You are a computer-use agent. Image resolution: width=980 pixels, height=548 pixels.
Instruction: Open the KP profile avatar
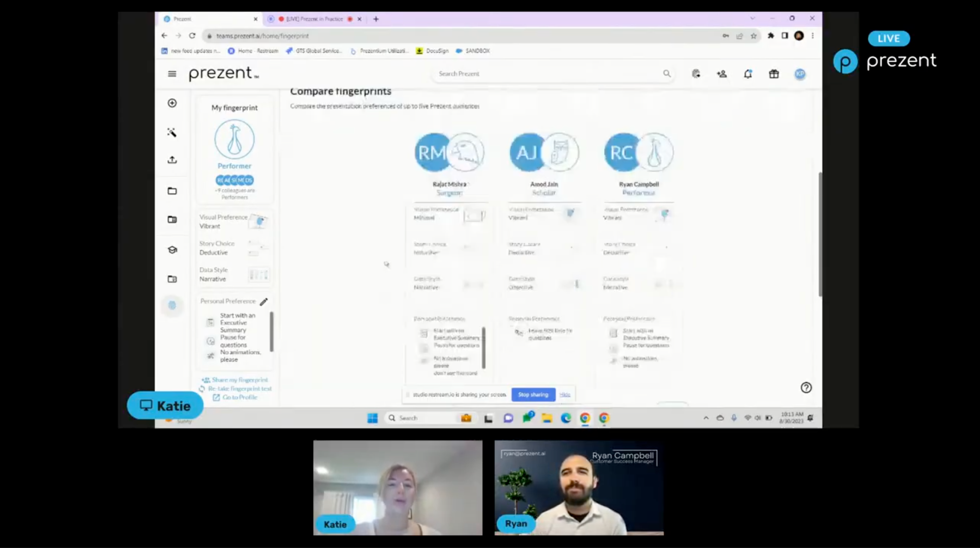click(800, 74)
